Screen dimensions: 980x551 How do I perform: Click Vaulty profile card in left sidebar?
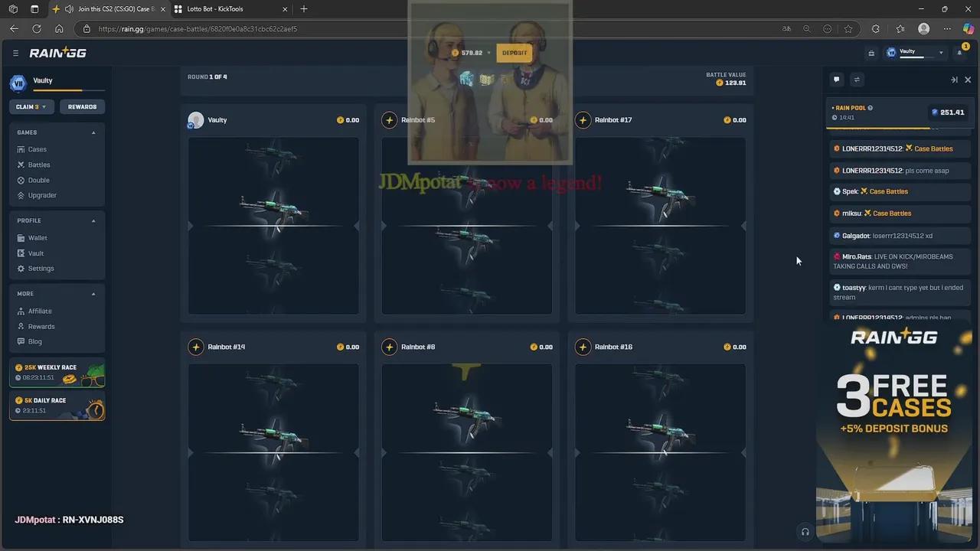tap(57, 83)
